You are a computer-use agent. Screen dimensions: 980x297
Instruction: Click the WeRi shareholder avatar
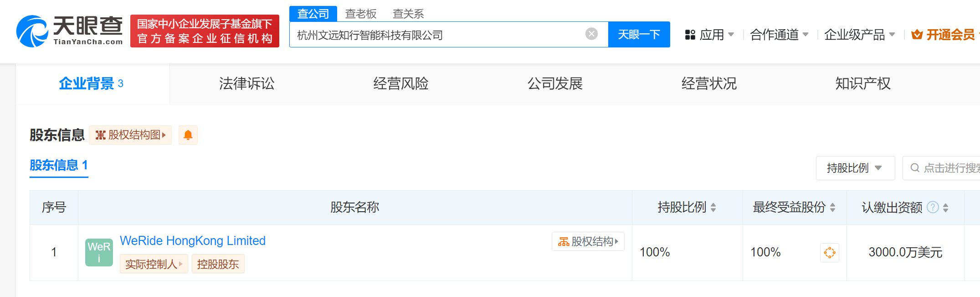(99, 252)
